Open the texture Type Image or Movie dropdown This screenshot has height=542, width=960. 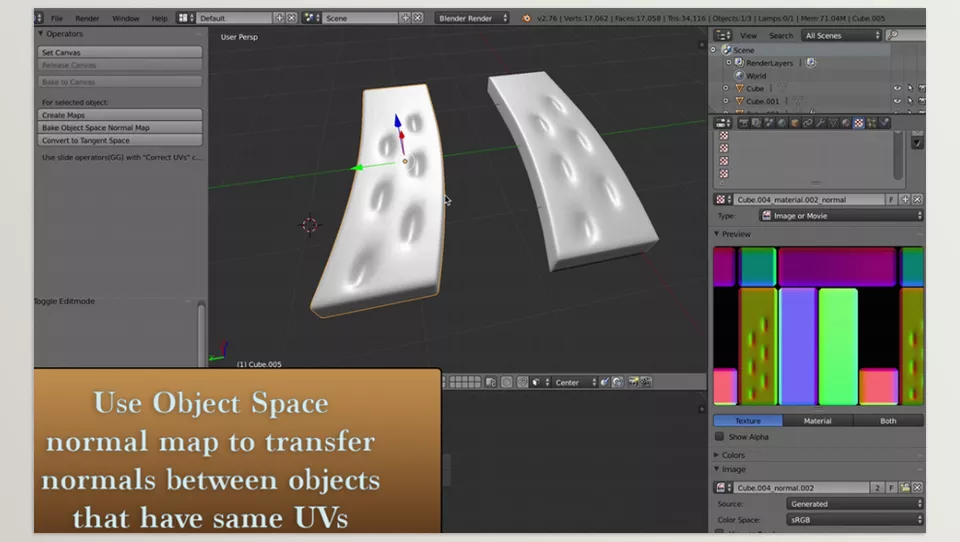841,216
